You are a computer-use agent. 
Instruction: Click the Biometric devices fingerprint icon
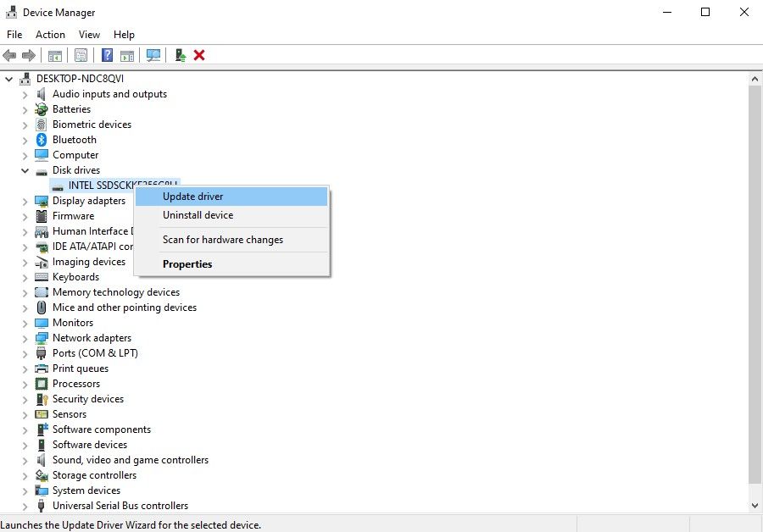(x=42, y=125)
